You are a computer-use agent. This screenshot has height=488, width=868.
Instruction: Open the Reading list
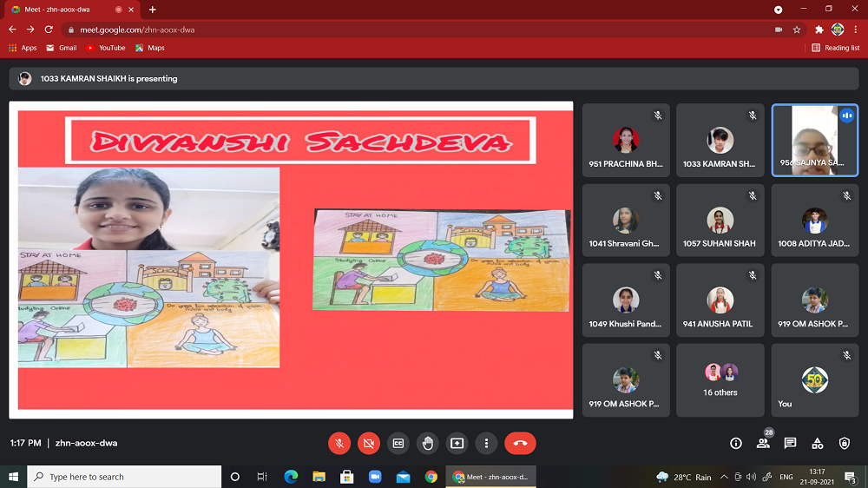(x=835, y=48)
